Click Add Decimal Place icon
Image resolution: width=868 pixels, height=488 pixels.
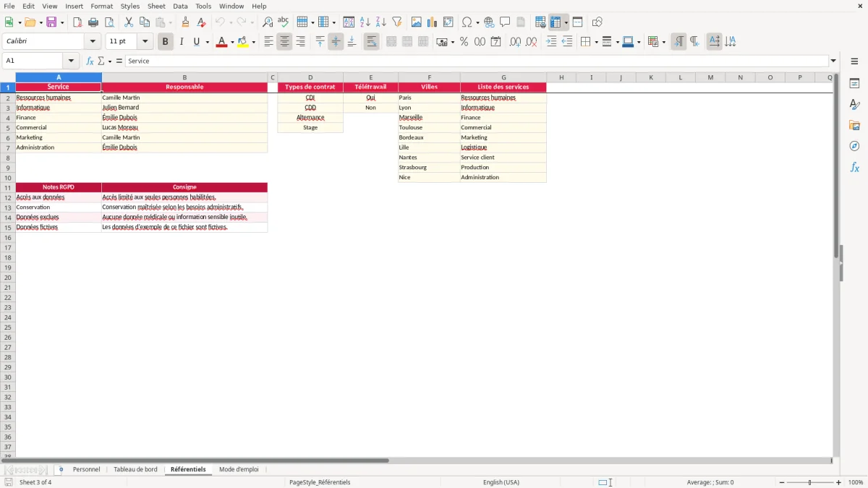coord(515,42)
